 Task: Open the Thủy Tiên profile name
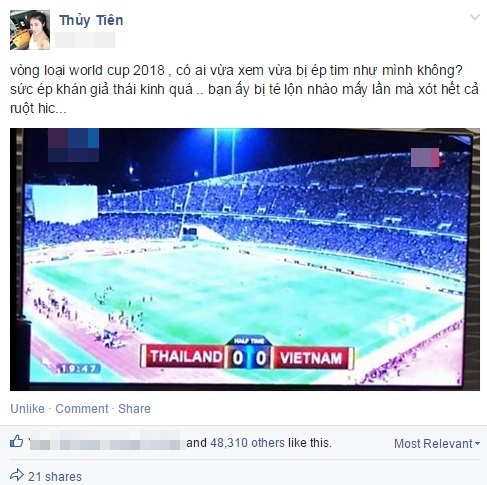[91, 20]
